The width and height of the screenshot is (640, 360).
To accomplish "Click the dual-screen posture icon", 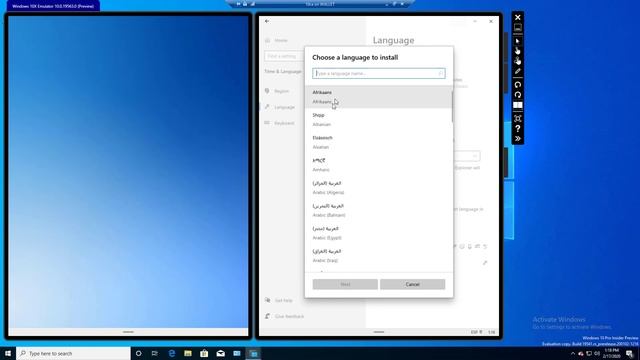I will (518, 105).
